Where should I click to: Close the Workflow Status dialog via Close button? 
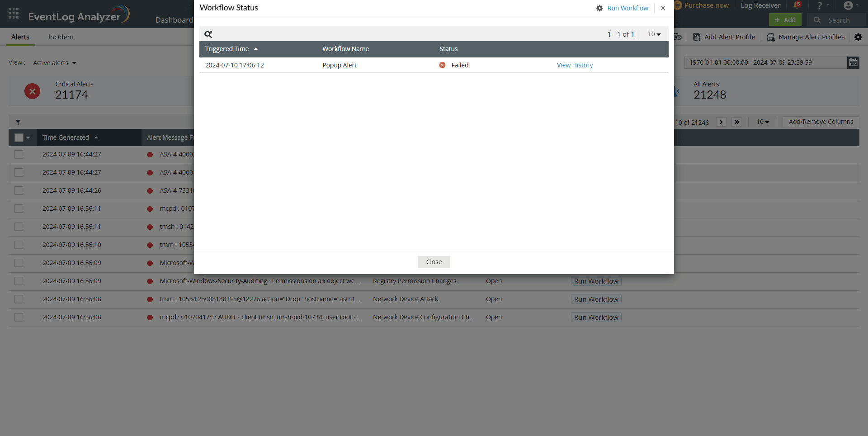[434, 262]
